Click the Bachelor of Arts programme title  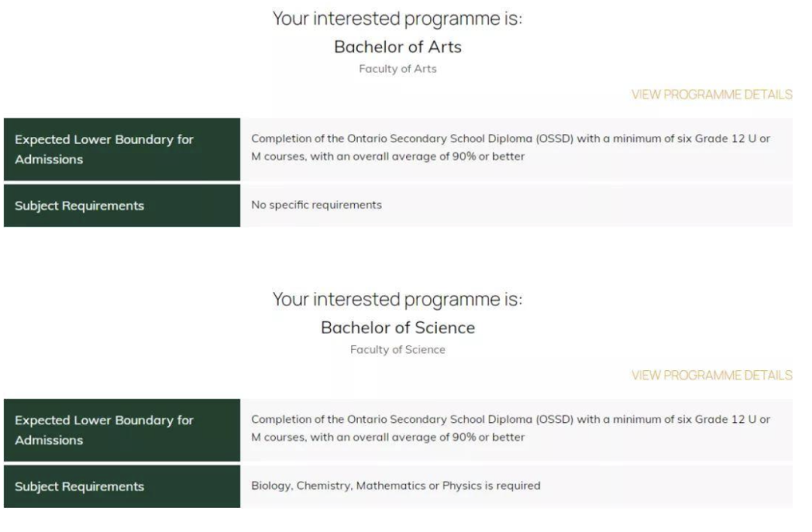(x=398, y=47)
